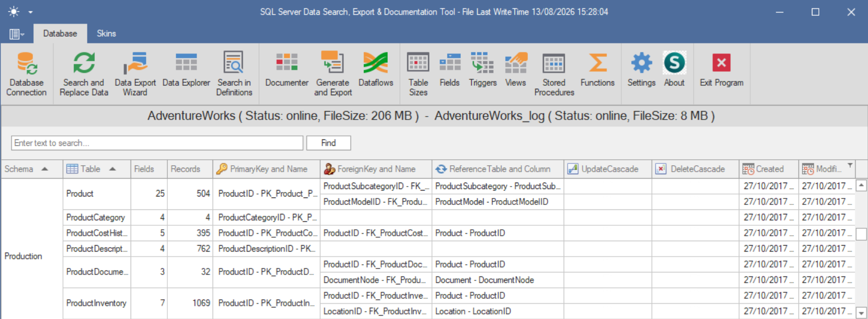Click the PrimaryKey and Name header
The width and height of the screenshot is (868, 319).
267,169
